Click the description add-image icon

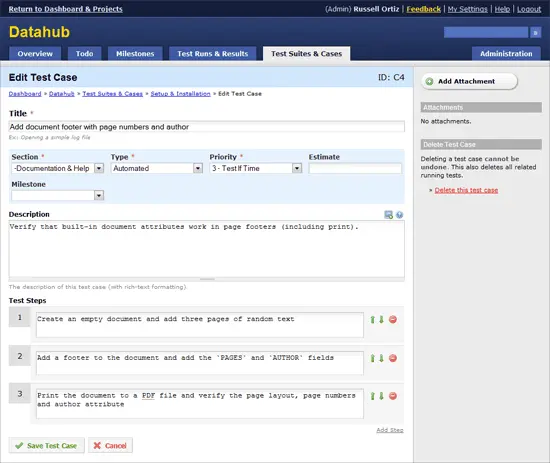click(388, 215)
